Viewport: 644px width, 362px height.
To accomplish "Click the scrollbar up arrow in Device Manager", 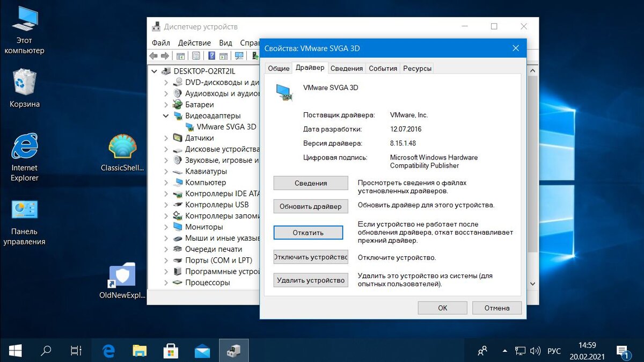I will 532,71.
